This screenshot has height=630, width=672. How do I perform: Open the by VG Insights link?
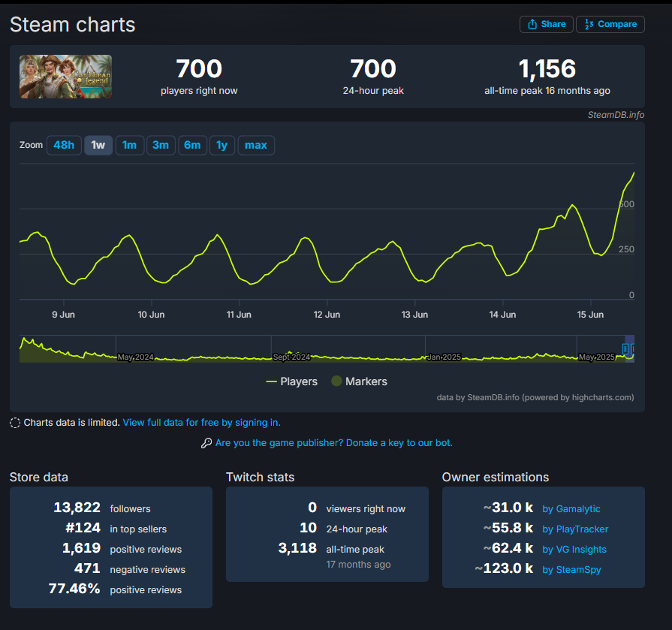574,550
